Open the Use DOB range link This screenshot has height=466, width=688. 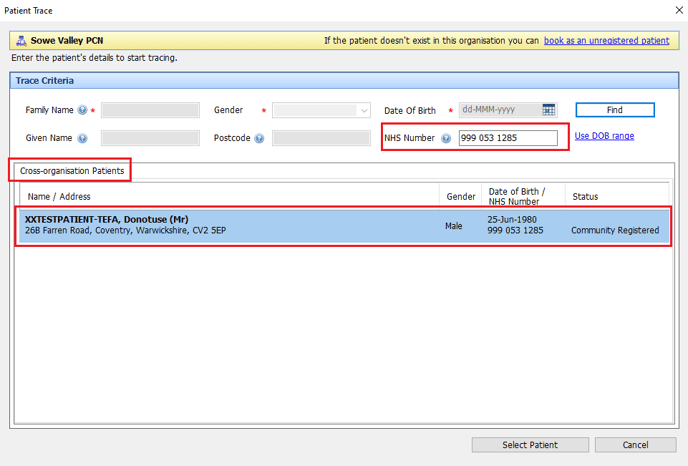604,136
